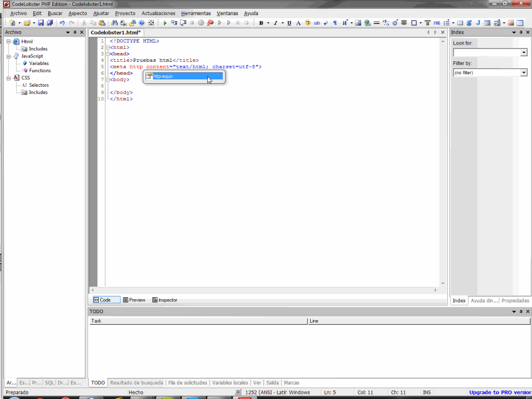
Task: Click the Save file toolbar icon
Action: tap(41, 23)
